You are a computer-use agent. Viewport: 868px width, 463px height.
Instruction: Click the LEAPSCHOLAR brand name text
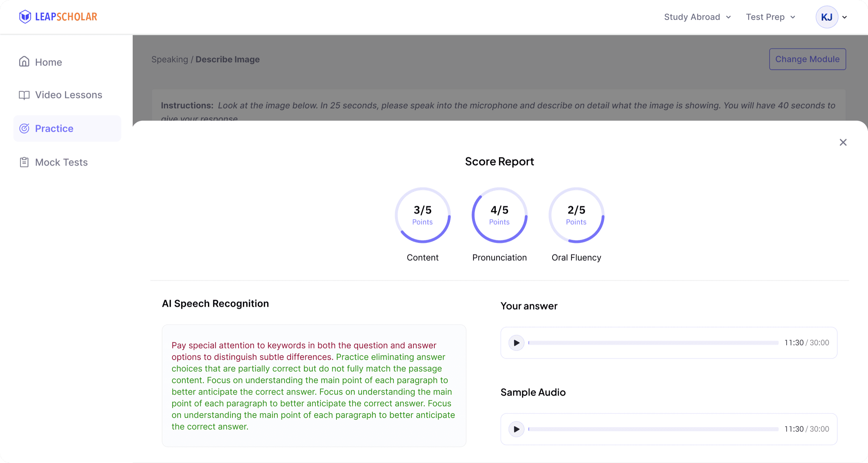point(66,17)
